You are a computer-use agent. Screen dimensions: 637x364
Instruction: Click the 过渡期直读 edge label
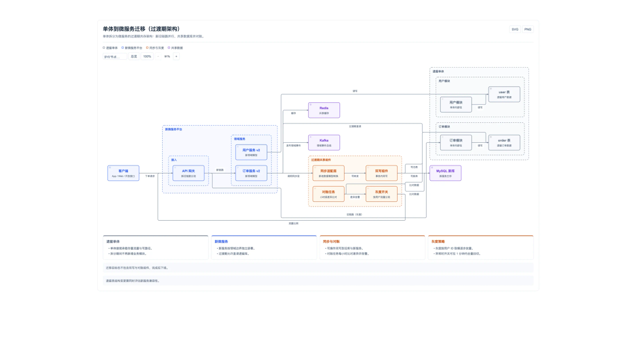coord(355,126)
